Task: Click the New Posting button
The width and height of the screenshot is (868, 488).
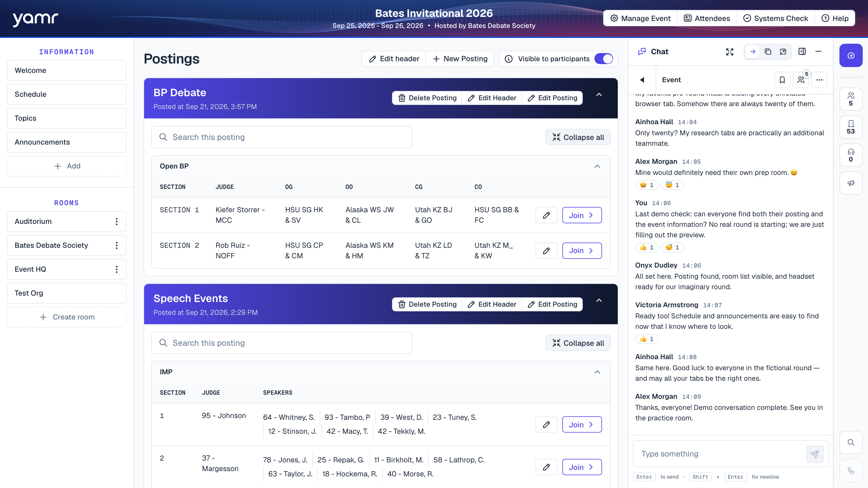Action: pos(460,59)
